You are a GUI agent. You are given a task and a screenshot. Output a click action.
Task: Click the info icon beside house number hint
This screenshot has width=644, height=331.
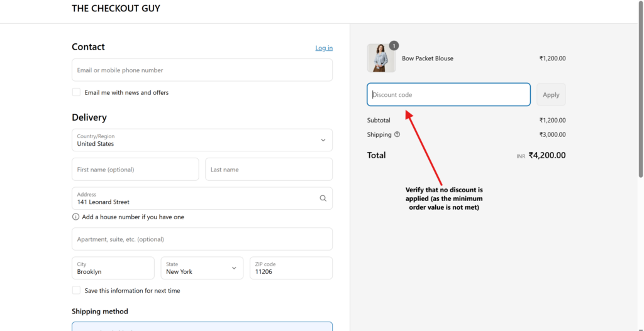75,217
